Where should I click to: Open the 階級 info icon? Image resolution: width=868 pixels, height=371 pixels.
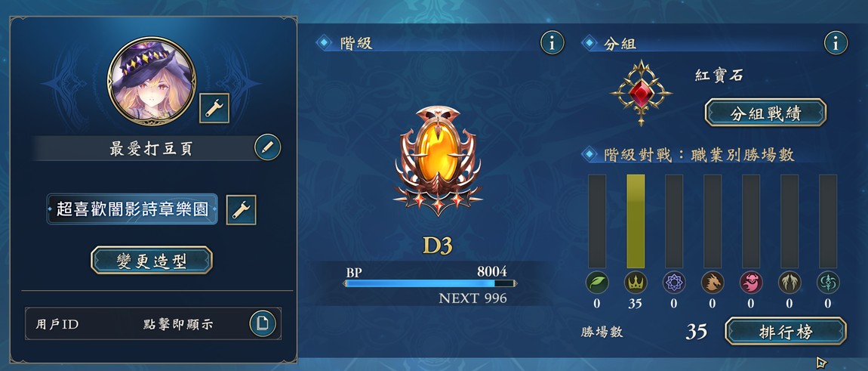pyautogui.click(x=552, y=43)
